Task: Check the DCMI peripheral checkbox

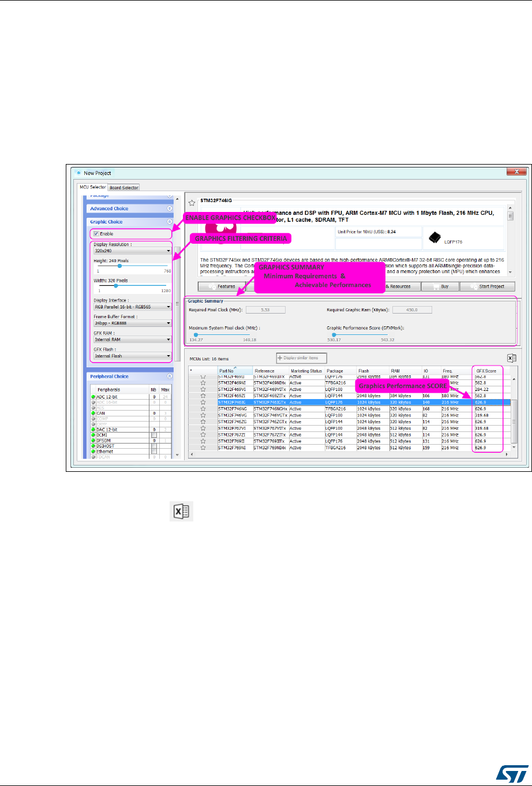Action: click(x=154, y=435)
